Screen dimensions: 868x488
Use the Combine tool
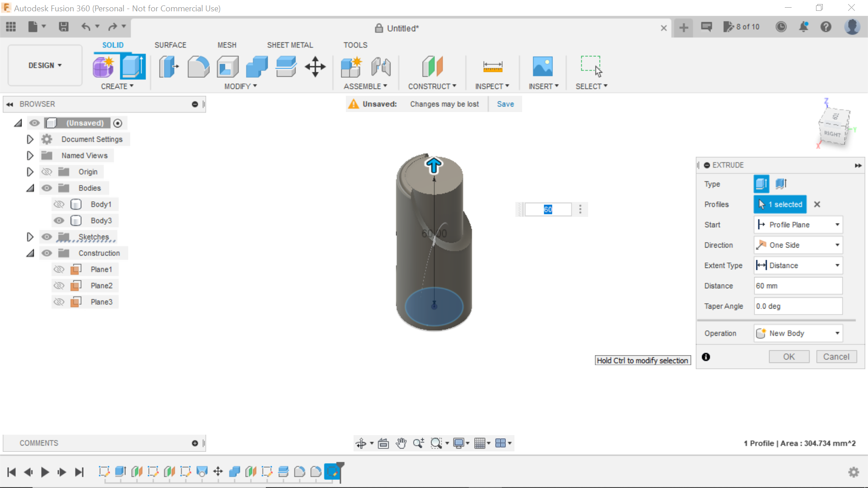[x=256, y=66]
